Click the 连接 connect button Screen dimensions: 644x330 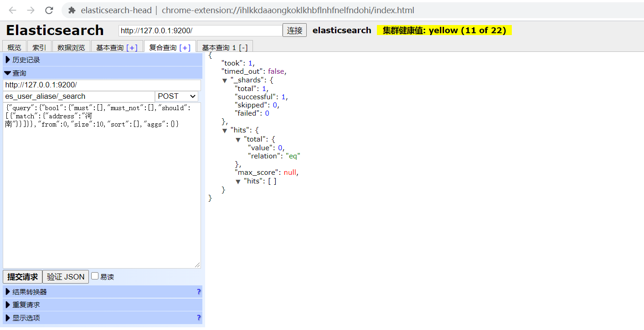click(294, 30)
